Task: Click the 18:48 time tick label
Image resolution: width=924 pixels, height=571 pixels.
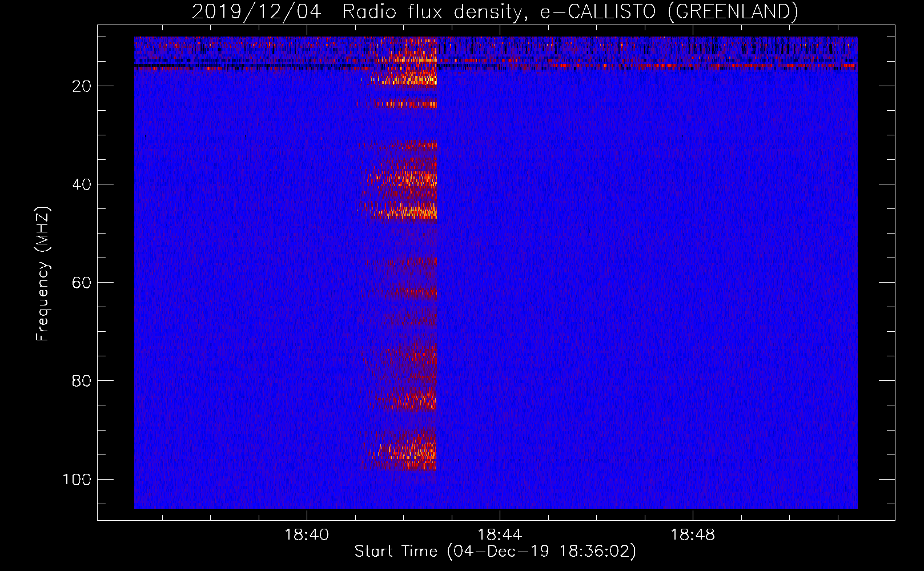Action: pos(693,535)
